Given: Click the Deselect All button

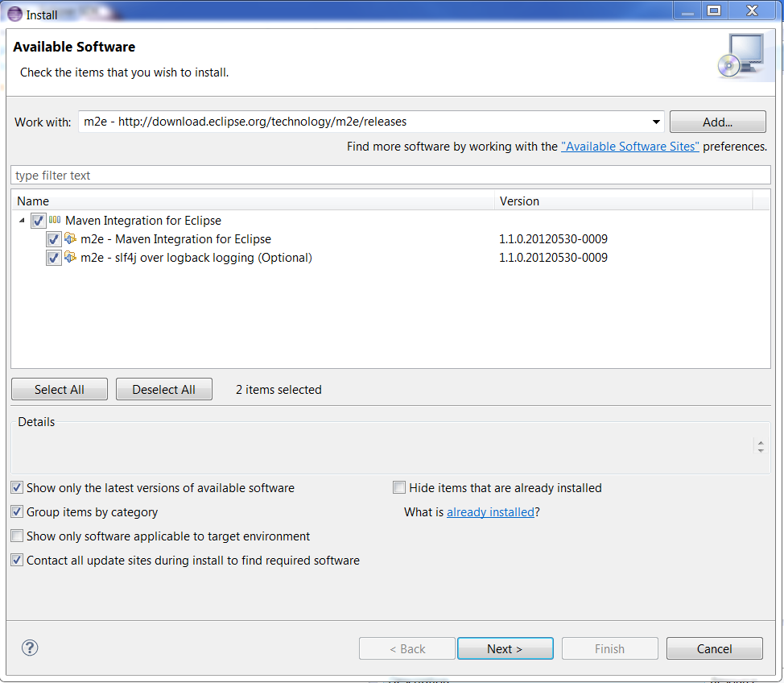Looking at the screenshot, I should pyautogui.click(x=164, y=389).
